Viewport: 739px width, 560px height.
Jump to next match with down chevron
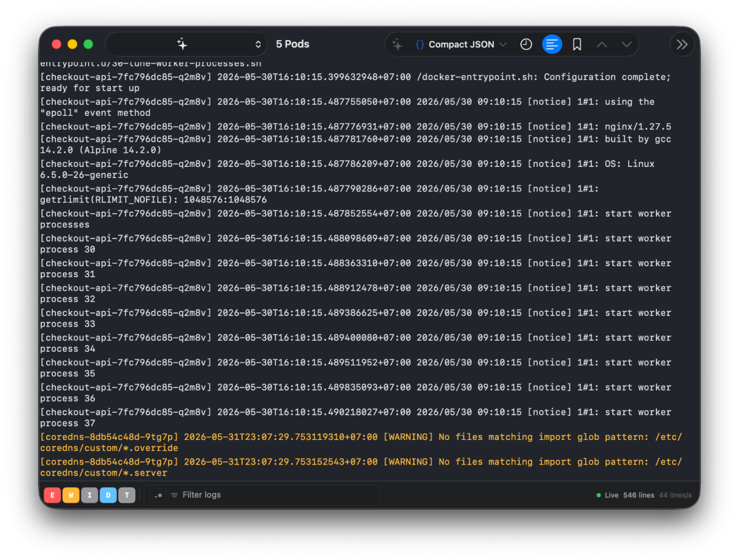point(627,44)
